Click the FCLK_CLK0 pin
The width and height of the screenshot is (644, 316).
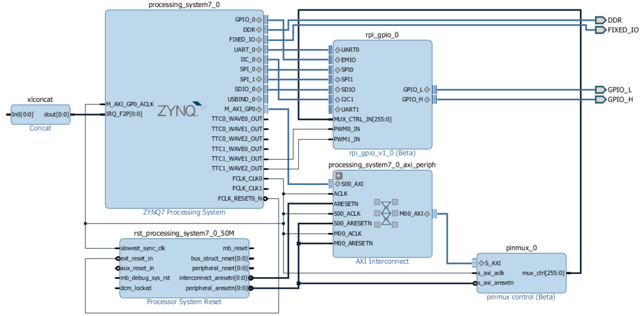(247, 179)
